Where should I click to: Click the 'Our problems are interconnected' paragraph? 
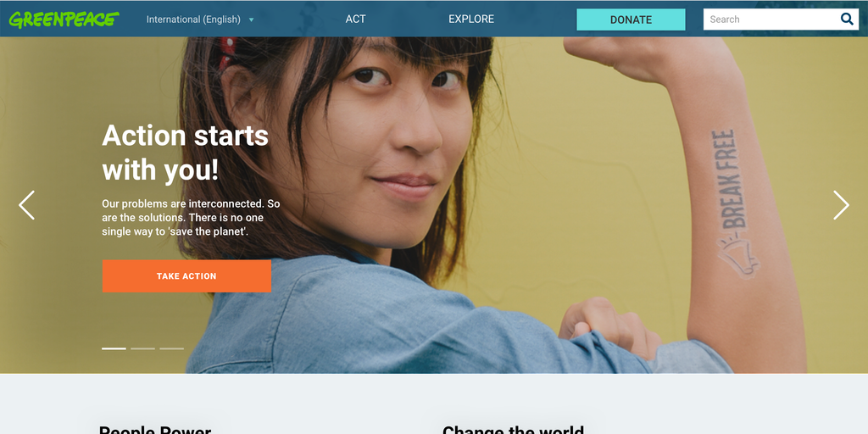coord(191,218)
